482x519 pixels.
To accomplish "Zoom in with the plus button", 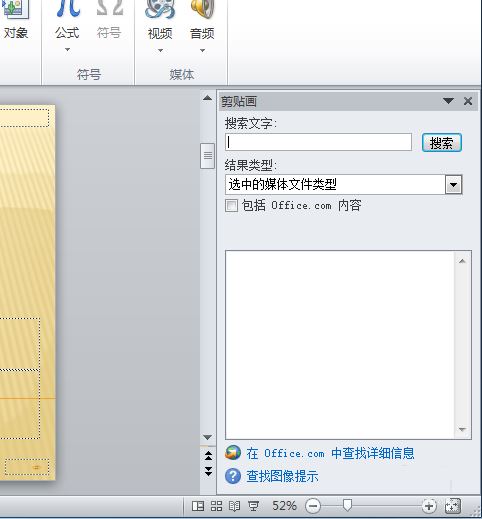I will pos(429,506).
